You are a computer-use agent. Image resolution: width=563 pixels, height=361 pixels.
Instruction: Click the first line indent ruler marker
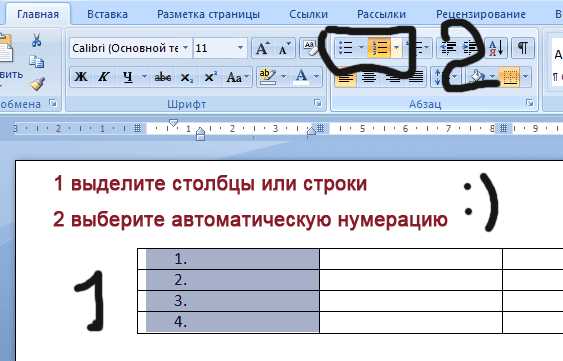pyautogui.click(x=173, y=123)
